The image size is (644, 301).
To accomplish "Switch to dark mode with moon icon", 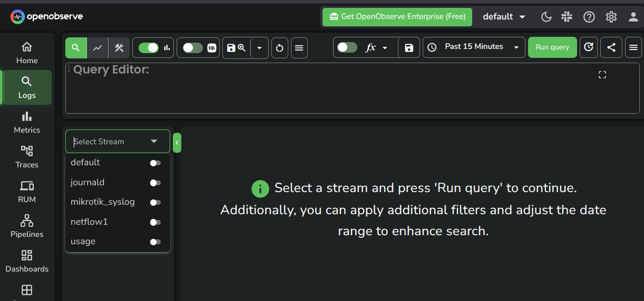I will pos(547,17).
